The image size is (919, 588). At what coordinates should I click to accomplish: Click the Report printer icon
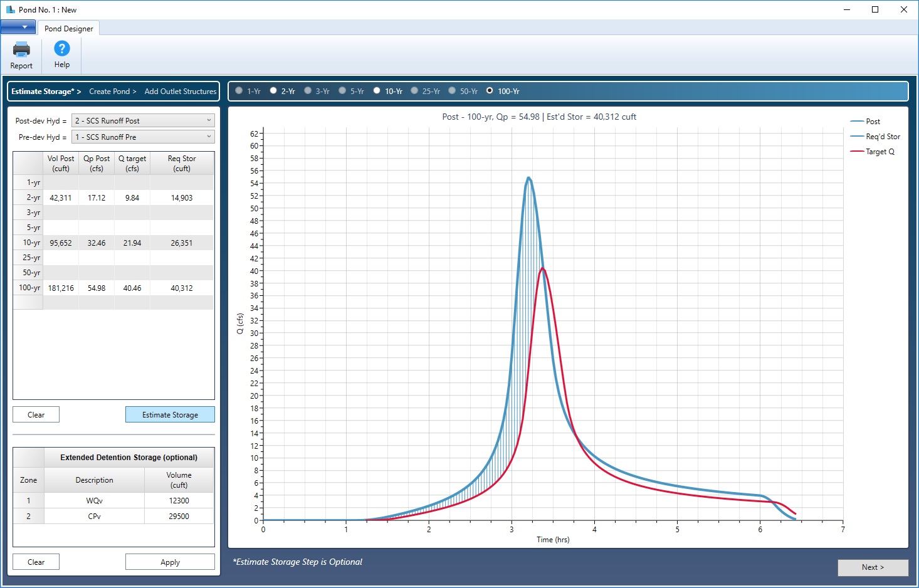pyautogui.click(x=21, y=50)
